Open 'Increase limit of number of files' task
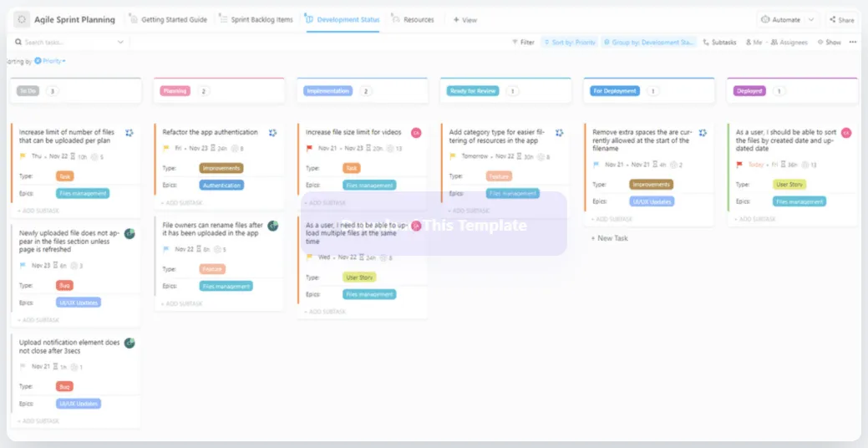 [67, 136]
